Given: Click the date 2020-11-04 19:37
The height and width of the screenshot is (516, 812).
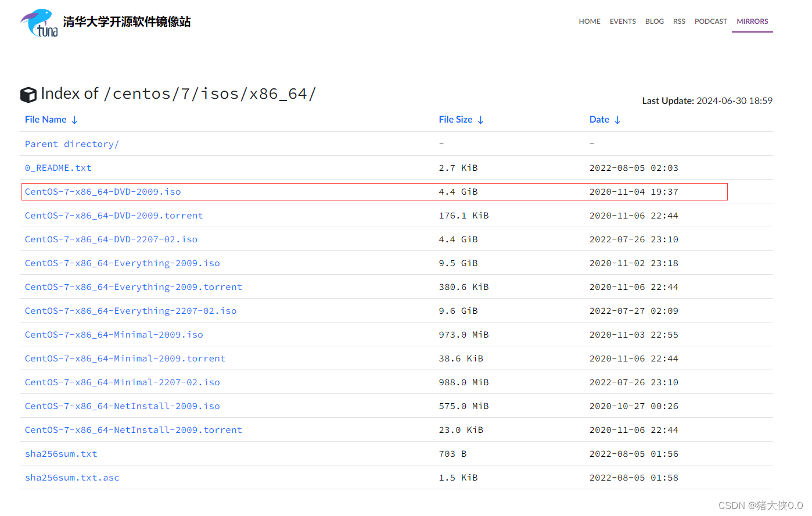Looking at the screenshot, I should click(634, 192).
